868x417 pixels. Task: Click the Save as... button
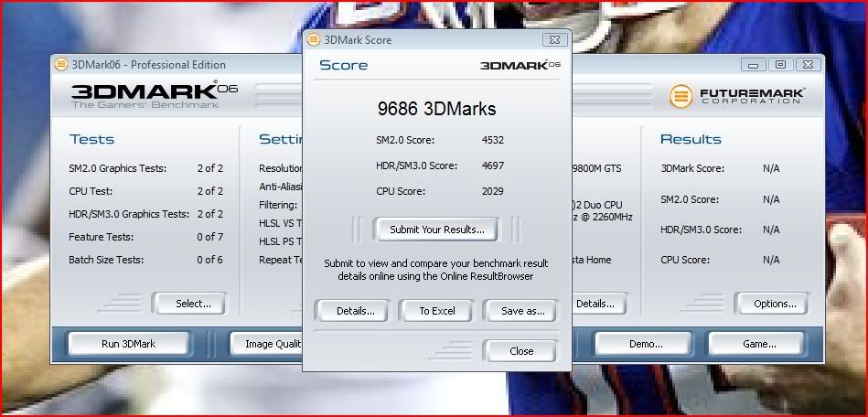tap(522, 311)
